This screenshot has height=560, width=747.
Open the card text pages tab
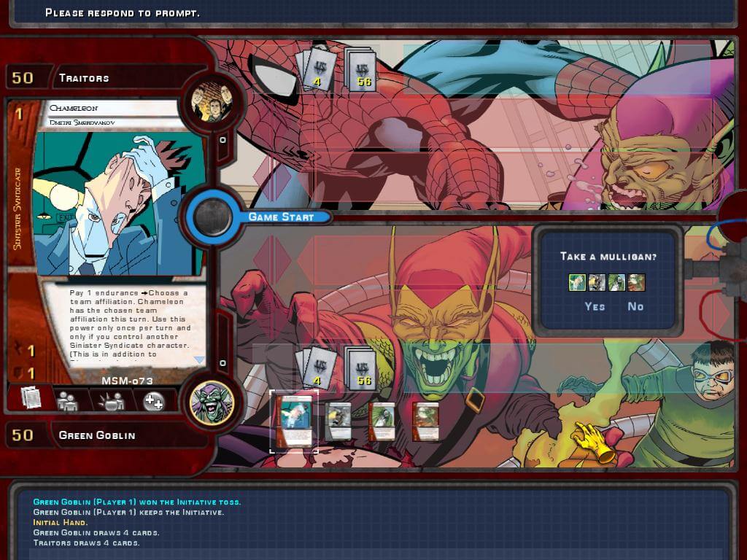point(31,397)
